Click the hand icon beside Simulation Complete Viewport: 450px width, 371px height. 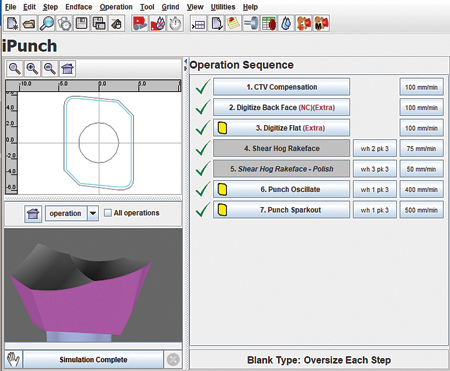13,359
